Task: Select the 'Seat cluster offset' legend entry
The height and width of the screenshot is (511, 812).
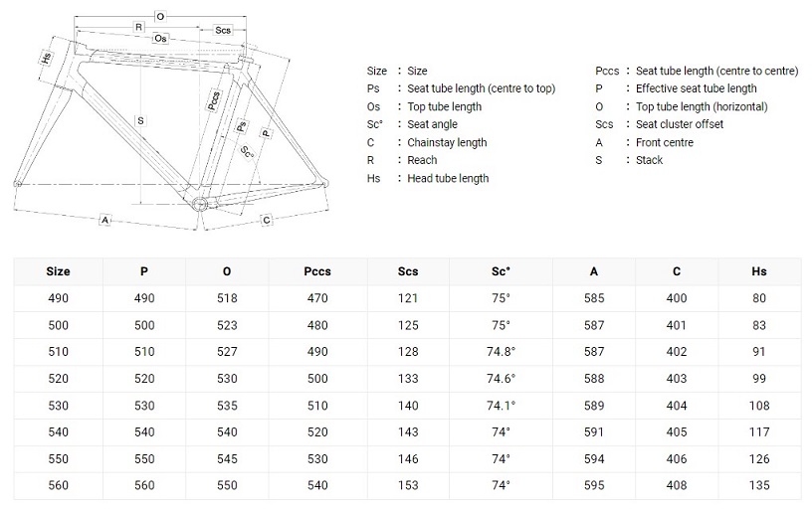Action: coord(680,124)
